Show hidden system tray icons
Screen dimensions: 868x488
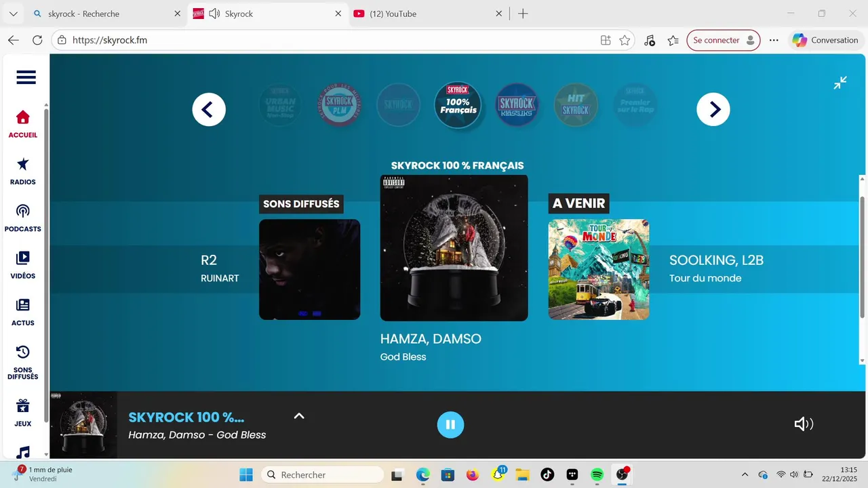pyautogui.click(x=745, y=474)
